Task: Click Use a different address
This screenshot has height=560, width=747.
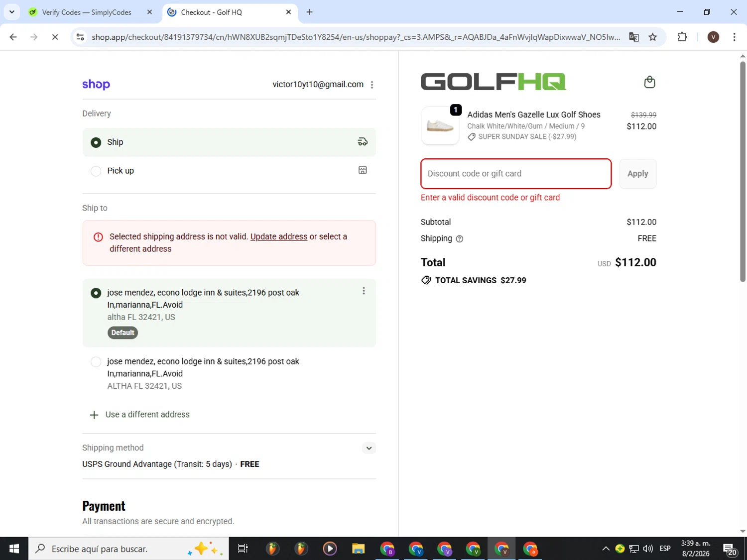Action: [x=147, y=415]
